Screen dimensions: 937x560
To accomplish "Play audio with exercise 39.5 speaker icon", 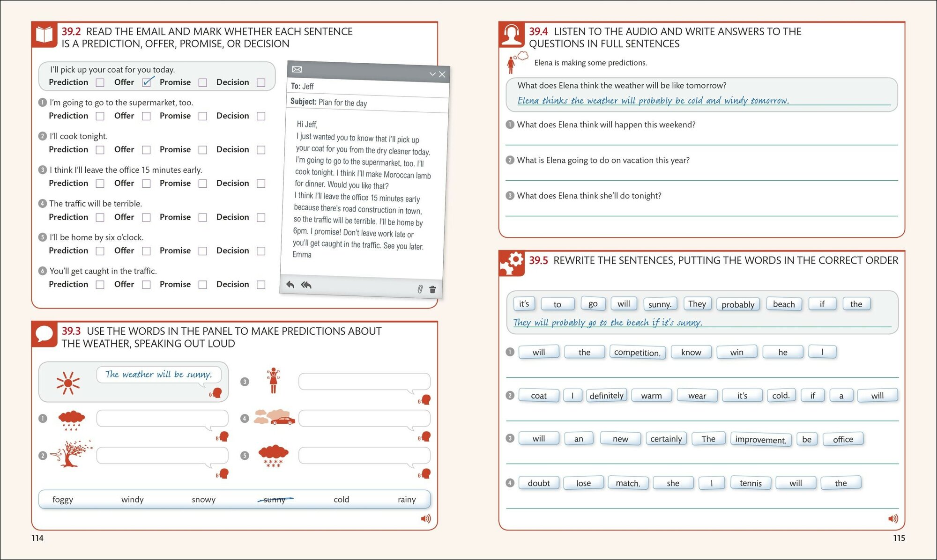I will (893, 518).
